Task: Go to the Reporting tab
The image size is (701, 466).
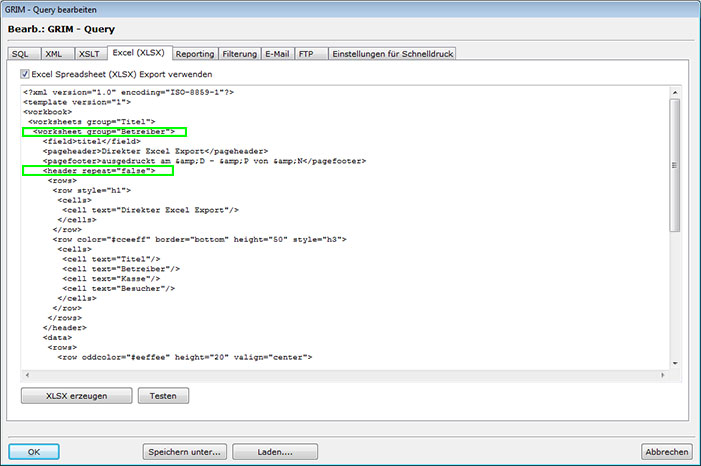Action: click(x=194, y=53)
